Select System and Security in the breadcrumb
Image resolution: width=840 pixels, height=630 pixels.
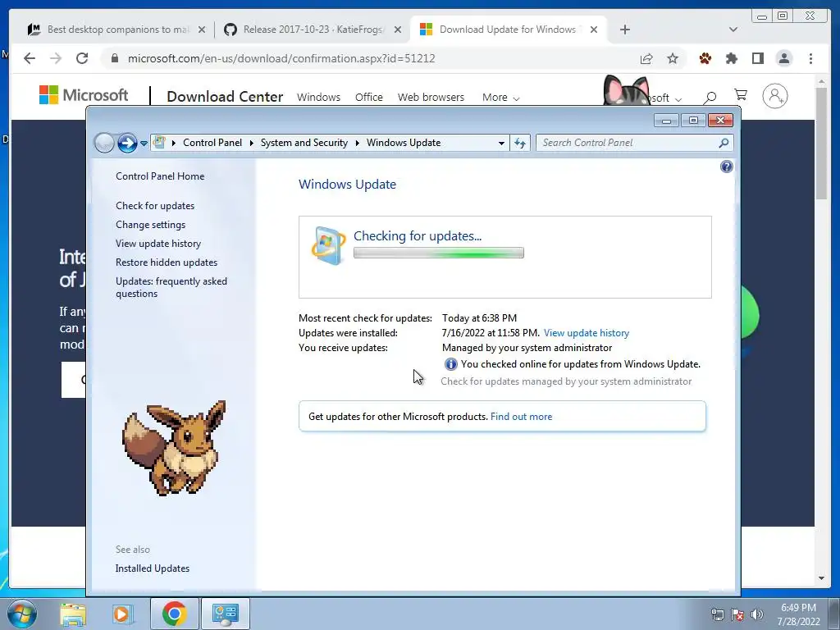tap(304, 143)
